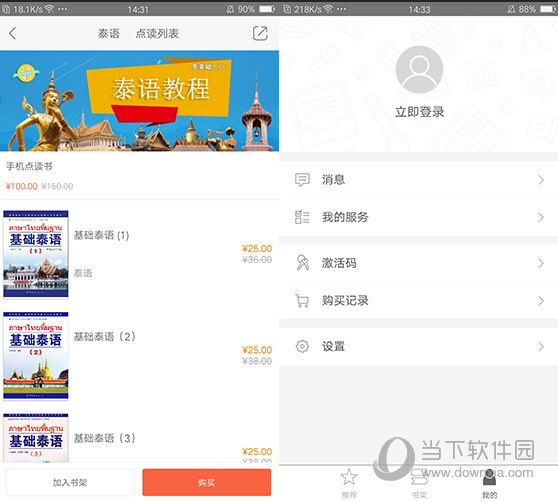558x502 pixels.
Task: Tap 立即登录 to log in
Action: pyautogui.click(x=419, y=112)
